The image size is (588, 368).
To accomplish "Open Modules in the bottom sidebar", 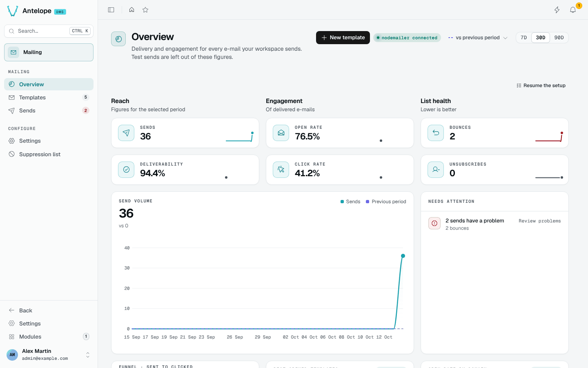I will 49,337.
